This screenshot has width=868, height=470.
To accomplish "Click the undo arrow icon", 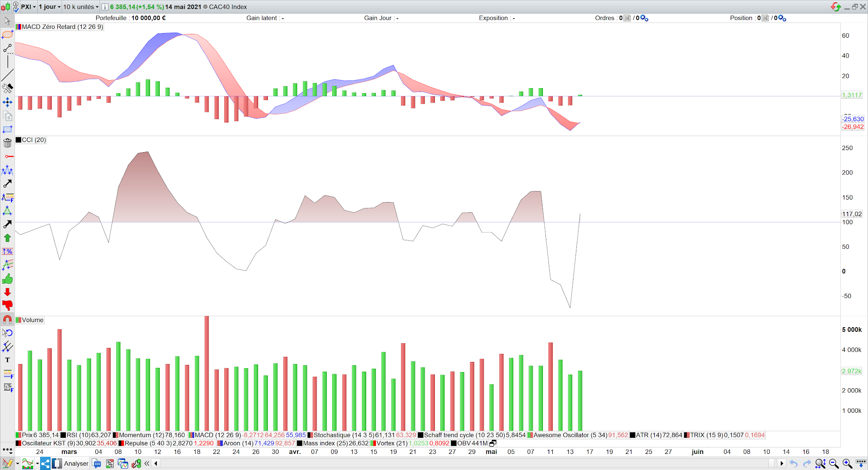I will pos(793,464).
